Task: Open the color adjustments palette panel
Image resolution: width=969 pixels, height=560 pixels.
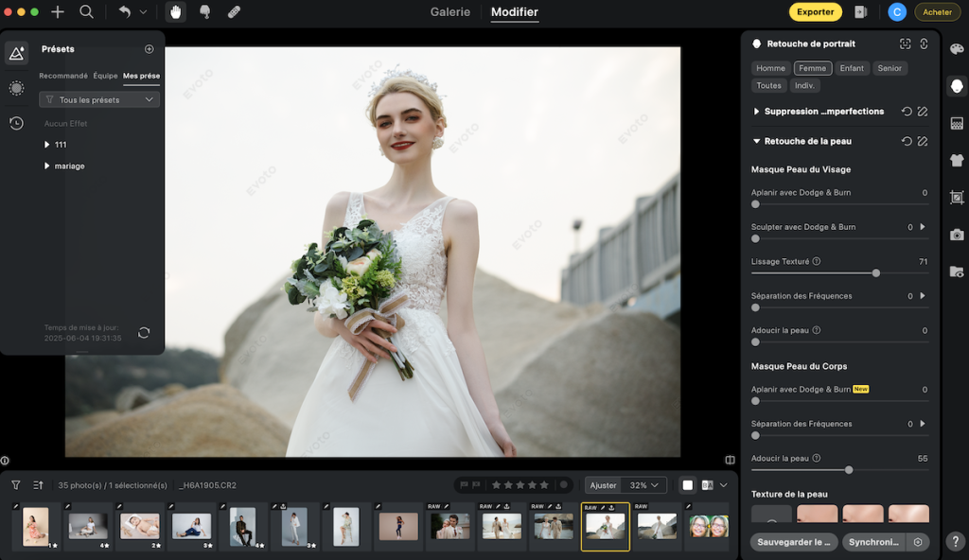Action: click(x=957, y=49)
